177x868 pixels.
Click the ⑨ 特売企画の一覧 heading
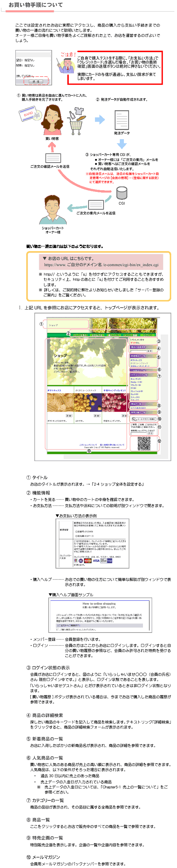45,838
